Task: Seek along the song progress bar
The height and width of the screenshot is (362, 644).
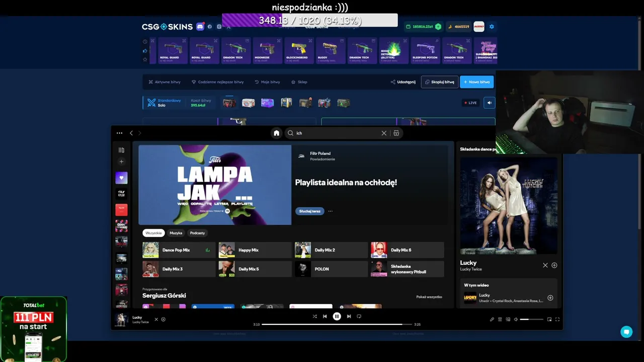Action: 337,324
